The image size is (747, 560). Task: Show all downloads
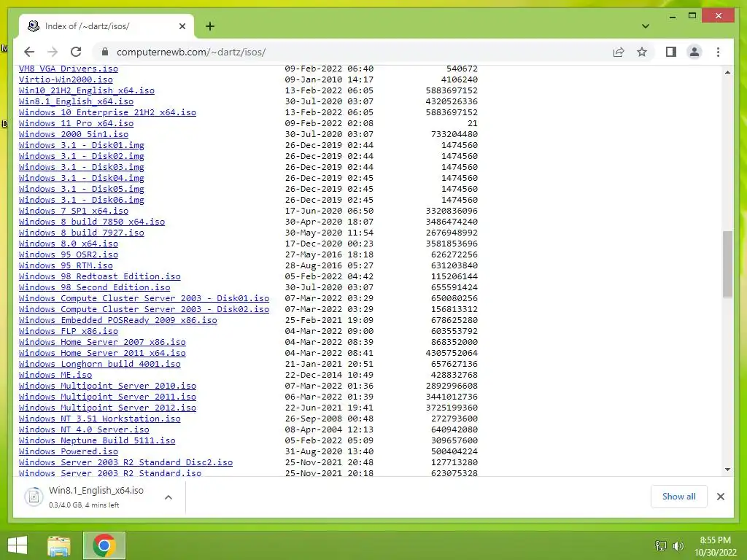click(679, 496)
